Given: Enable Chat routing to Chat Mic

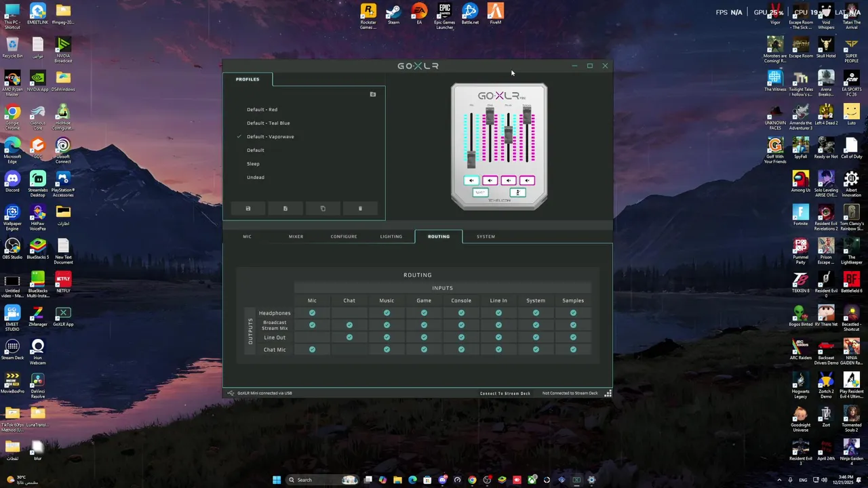Looking at the screenshot, I should tap(349, 350).
